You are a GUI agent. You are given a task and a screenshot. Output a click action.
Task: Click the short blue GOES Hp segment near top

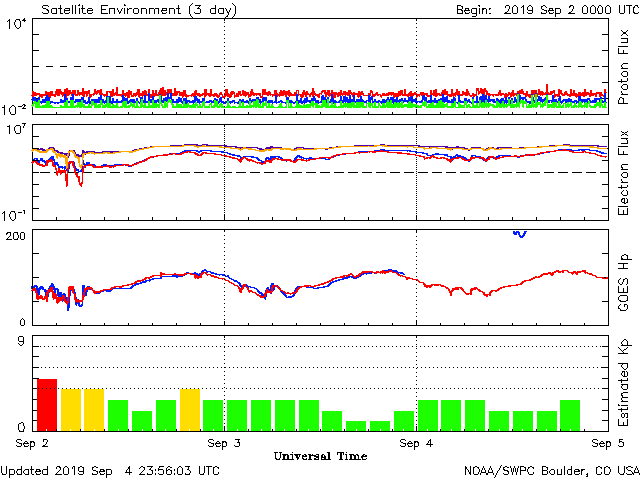520,234
